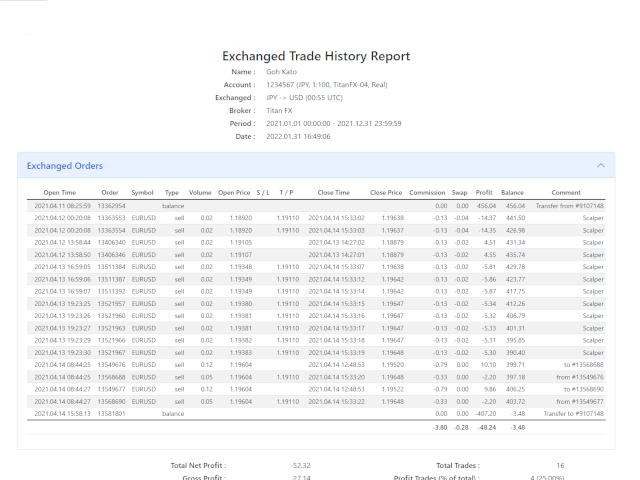
Task: Click the Volume column header
Action: click(200, 193)
